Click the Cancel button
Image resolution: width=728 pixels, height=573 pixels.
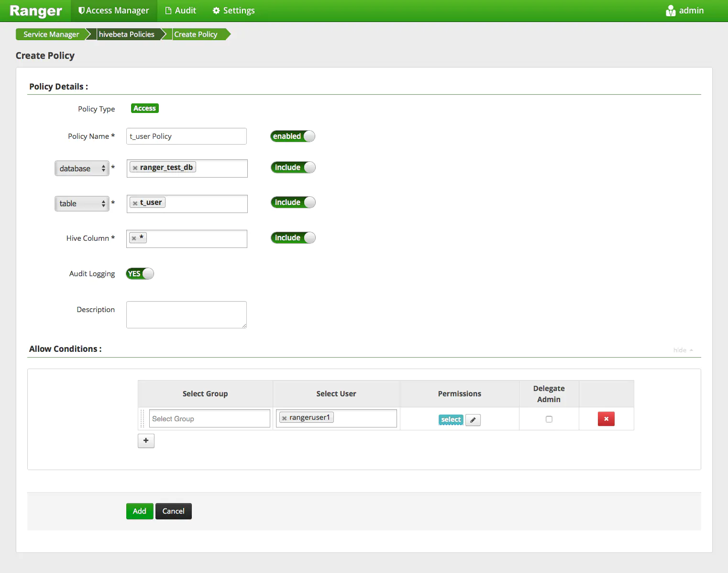tap(173, 511)
